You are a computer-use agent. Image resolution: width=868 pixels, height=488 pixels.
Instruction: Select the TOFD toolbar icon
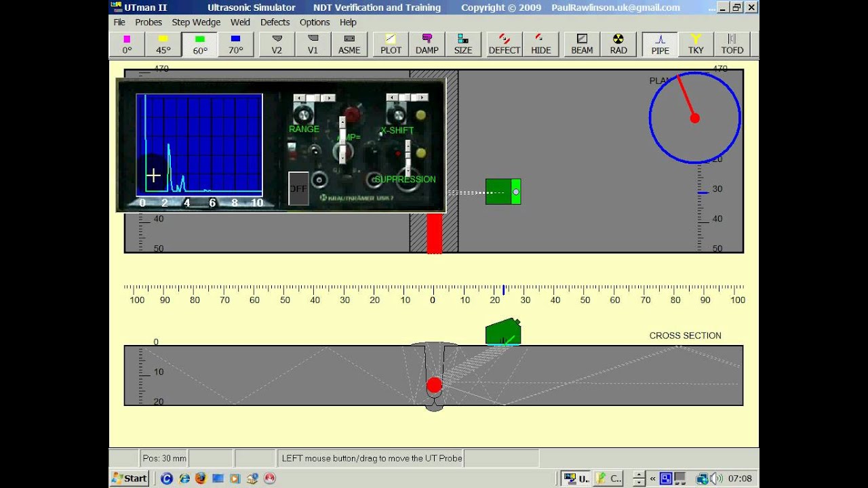point(732,44)
